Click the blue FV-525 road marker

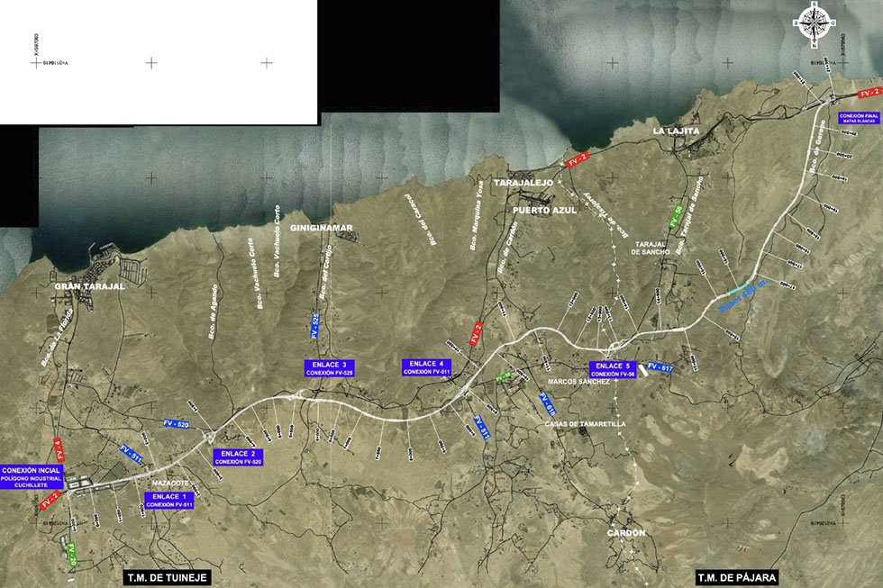pyautogui.click(x=315, y=326)
